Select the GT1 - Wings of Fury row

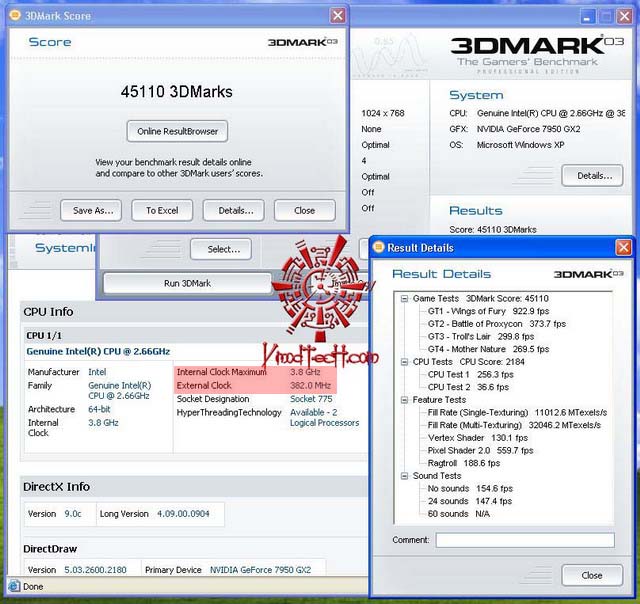coord(488,311)
